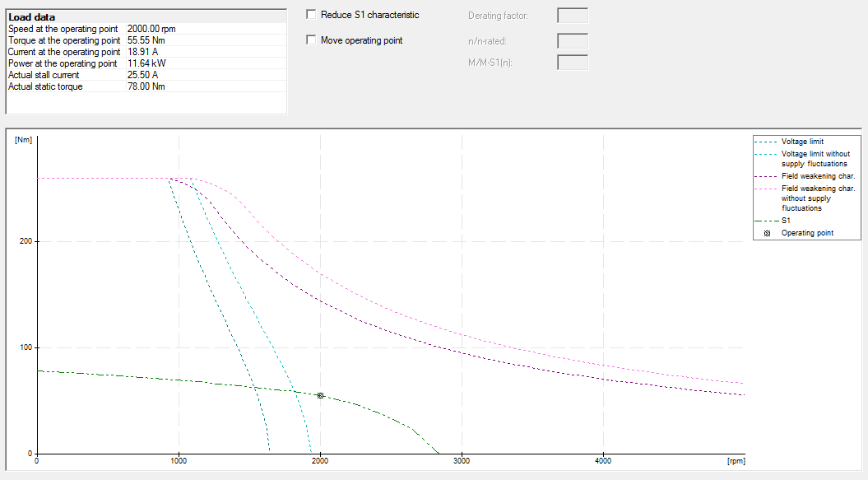
Task: Toggle the Move operating point checkbox
Action: pyautogui.click(x=311, y=40)
